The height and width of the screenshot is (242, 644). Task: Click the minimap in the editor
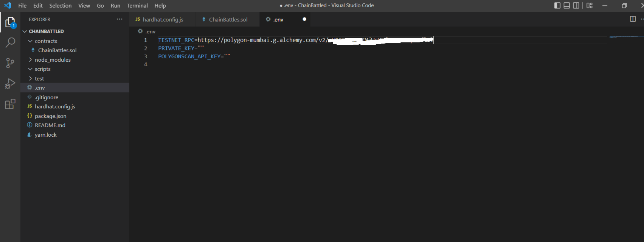coord(626,37)
